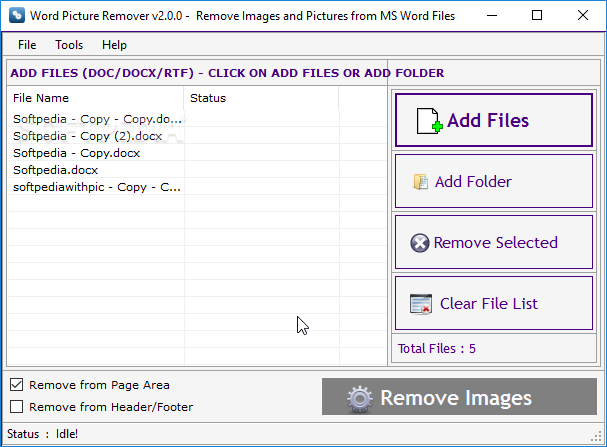This screenshot has width=607, height=447.
Task: Click the Add Files page icon
Action: (x=429, y=121)
